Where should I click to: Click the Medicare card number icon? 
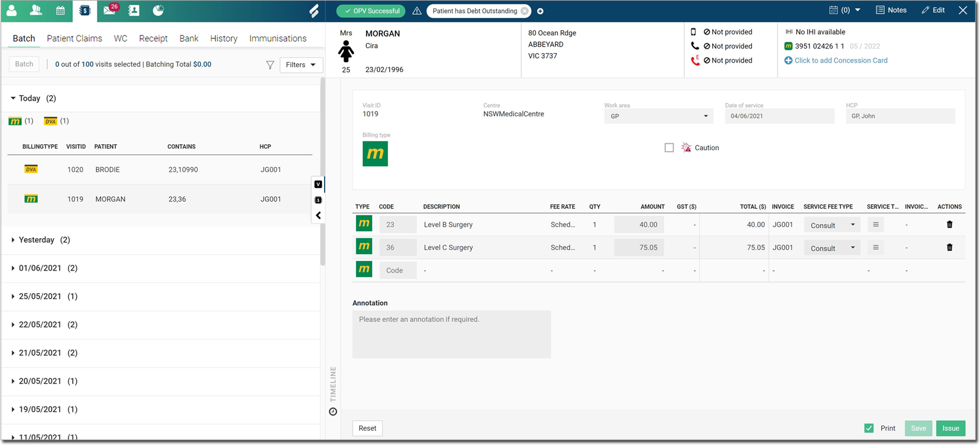[788, 46]
